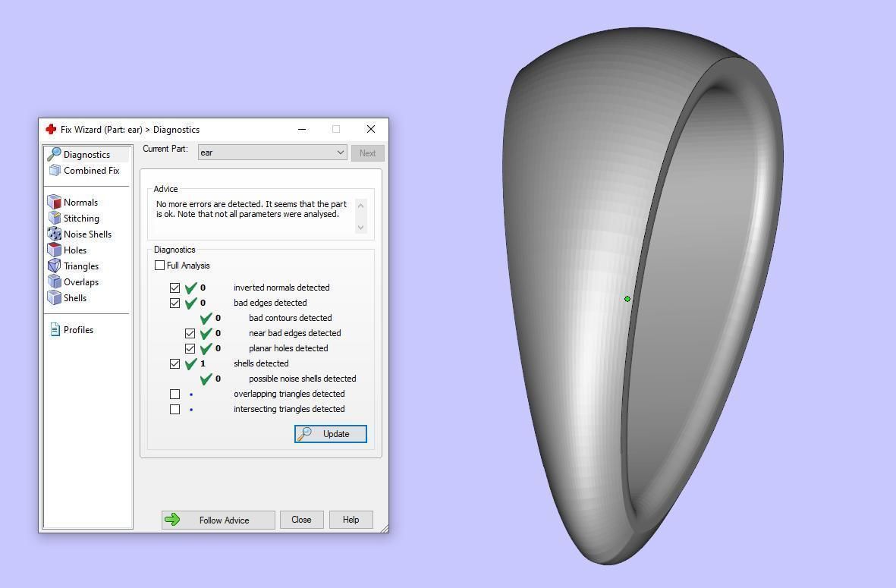Image resolution: width=896 pixels, height=588 pixels.
Task: Click the Overlaps icon in sidebar
Action: (55, 282)
